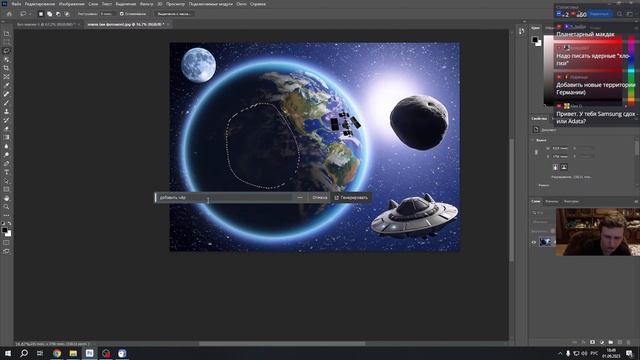Choose Subtract from selection mode icon
The width and height of the screenshot is (640, 360).
[x=58, y=14]
